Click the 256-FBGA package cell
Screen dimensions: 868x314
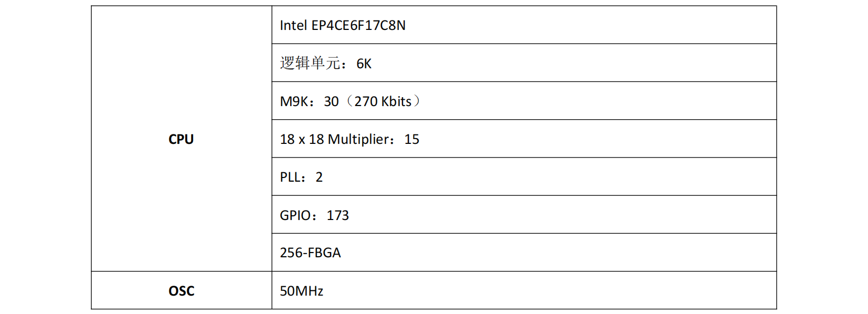point(524,253)
